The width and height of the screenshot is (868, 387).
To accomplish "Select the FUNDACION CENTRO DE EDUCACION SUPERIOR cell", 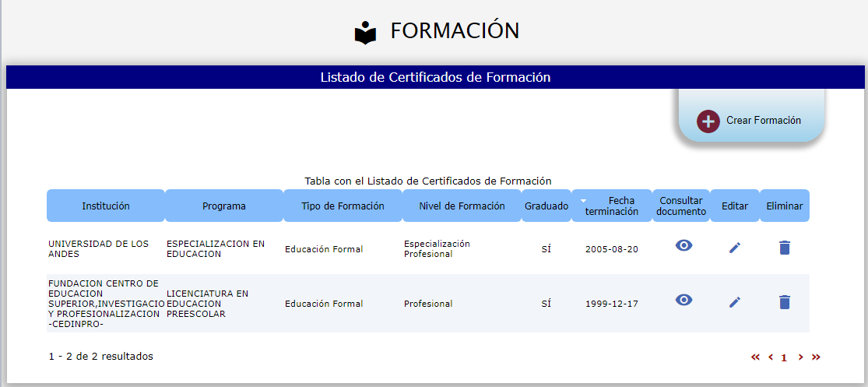I will pyautogui.click(x=107, y=304).
